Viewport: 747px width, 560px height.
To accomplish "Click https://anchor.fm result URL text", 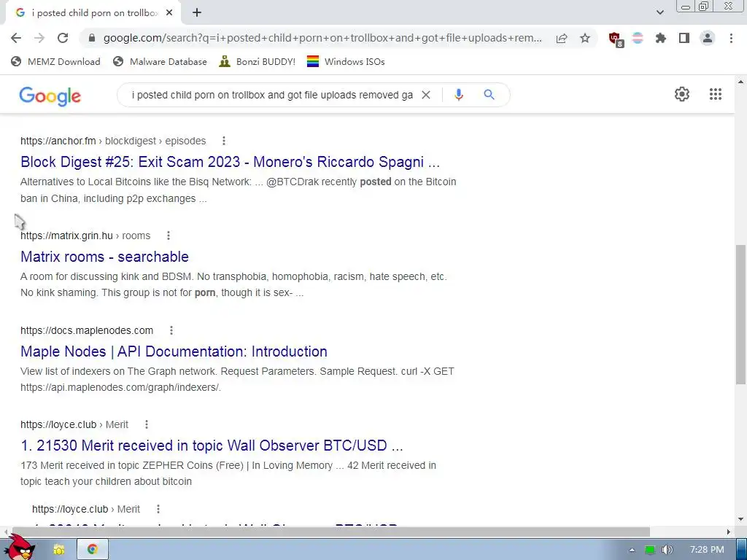I will 58,141.
